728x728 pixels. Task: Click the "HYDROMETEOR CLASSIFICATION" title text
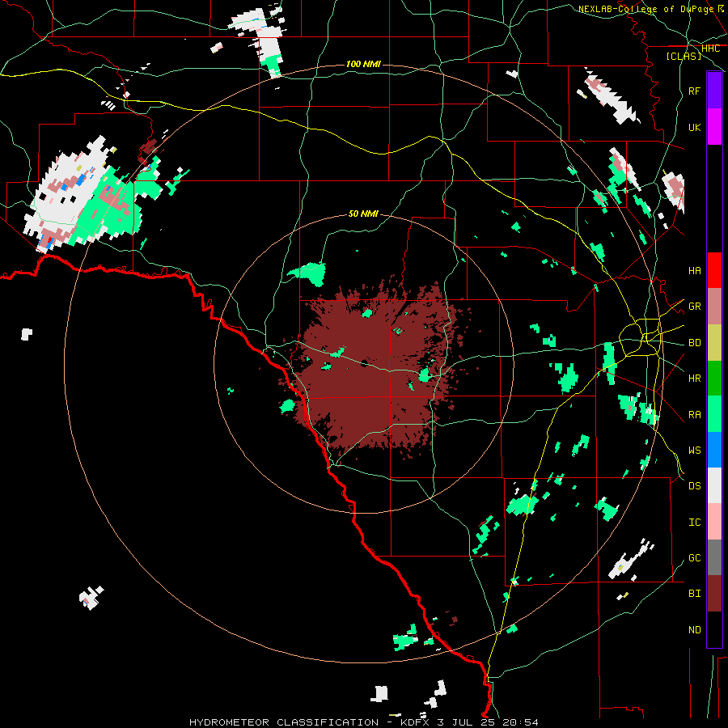(284, 722)
